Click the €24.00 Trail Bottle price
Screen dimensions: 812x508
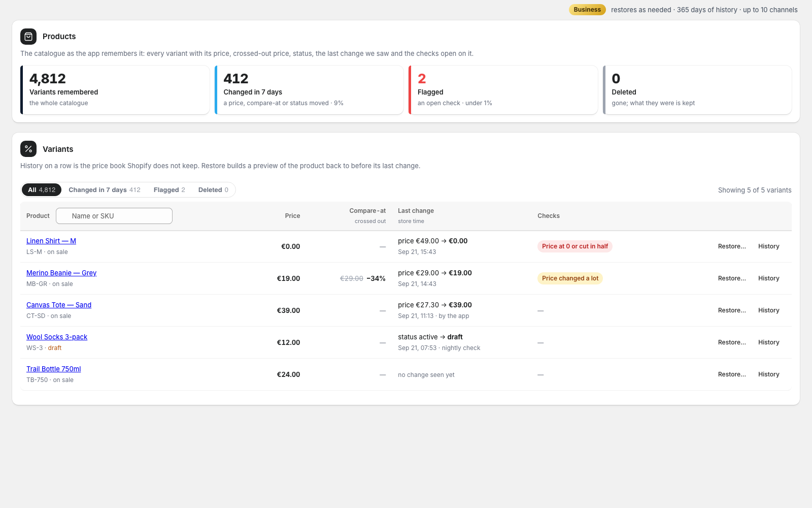pos(288,374)
